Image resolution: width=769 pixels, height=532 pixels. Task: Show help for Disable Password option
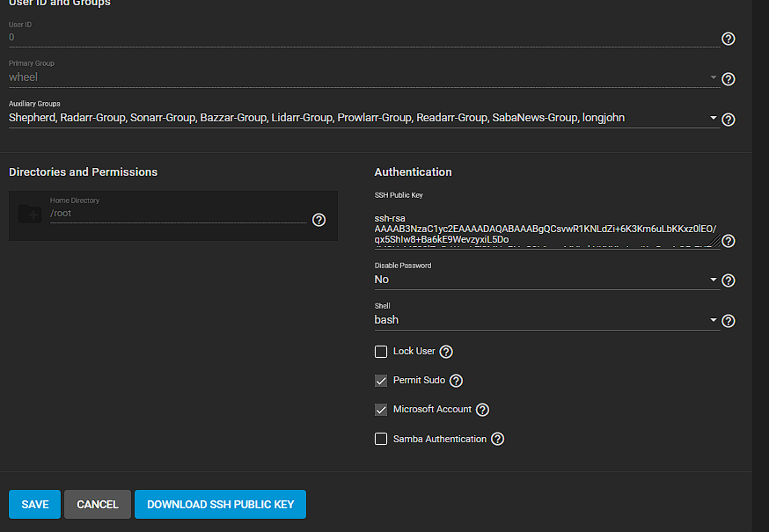pyautogui.click(x=728, y=281)
